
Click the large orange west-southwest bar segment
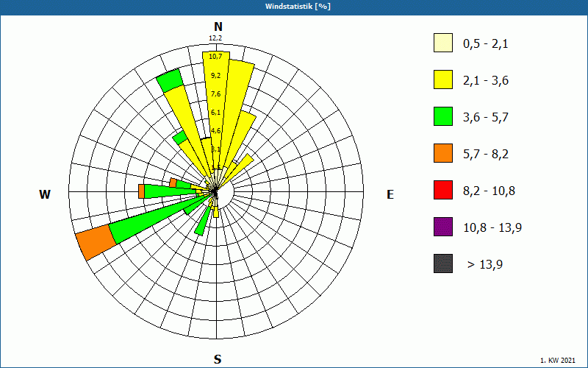click(x=96, y=242)
